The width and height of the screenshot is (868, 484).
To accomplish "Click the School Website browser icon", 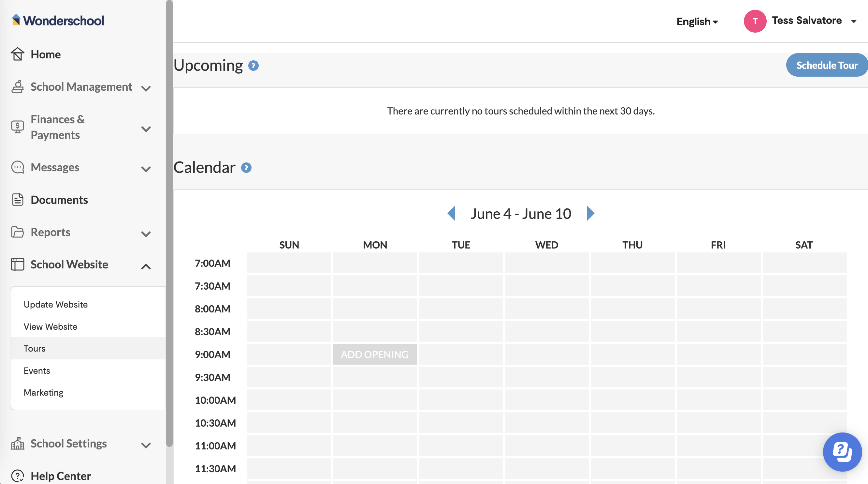I will click(18, 264).
